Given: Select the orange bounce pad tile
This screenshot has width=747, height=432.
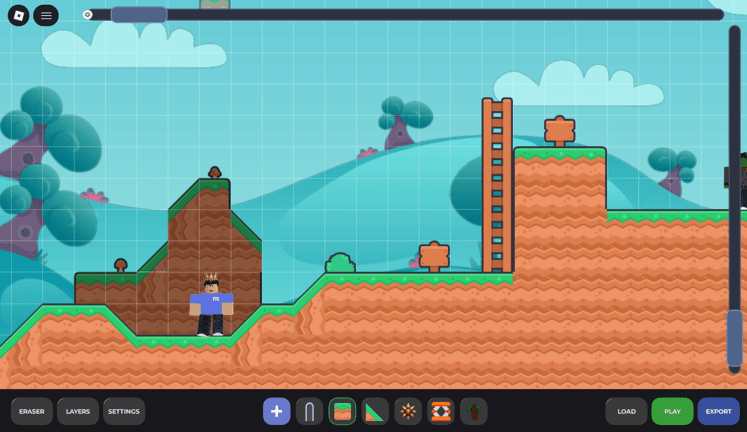Looking at the screenshot, I should tap(441, 411).
